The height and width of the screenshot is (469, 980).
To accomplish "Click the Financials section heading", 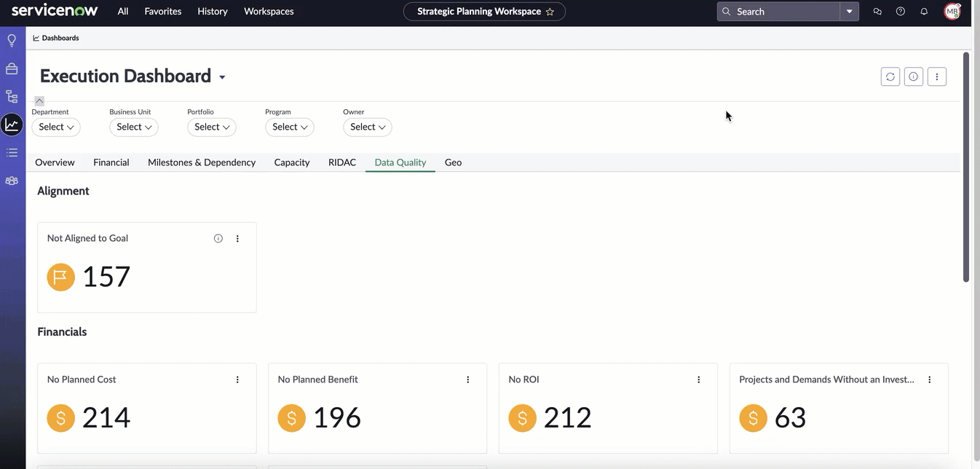I will click(62, 332).
